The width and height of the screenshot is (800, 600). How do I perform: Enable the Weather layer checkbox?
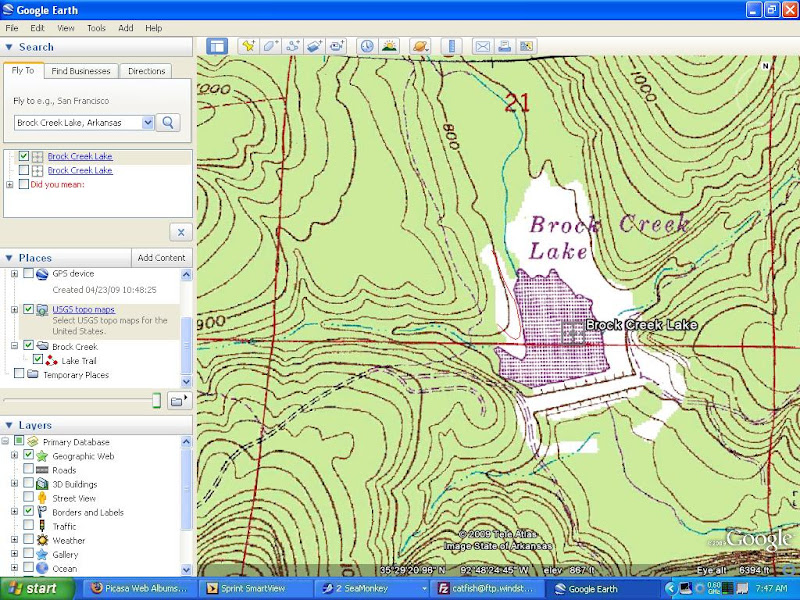(x=28, y=540)
